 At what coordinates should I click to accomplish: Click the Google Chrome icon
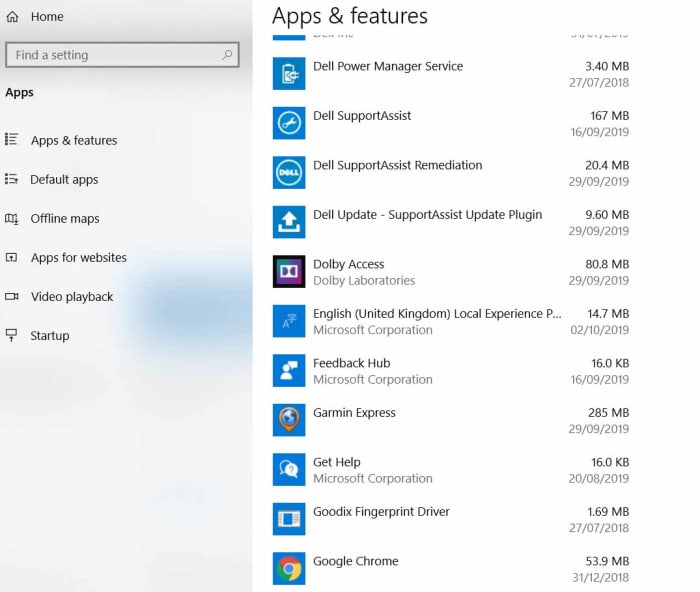point(289,569)
